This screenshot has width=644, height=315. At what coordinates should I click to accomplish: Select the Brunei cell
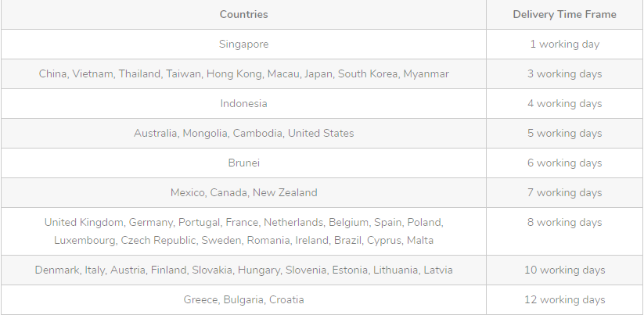click(243, 163)
